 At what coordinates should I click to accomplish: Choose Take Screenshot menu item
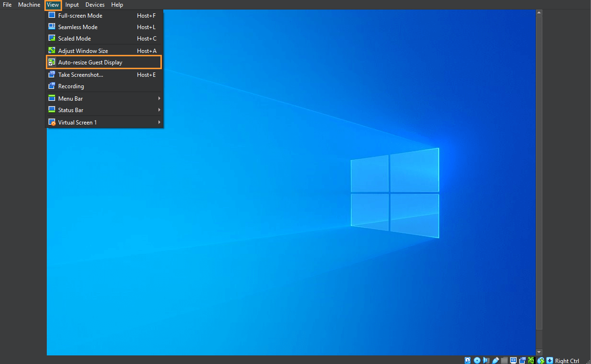click(104, 75)
